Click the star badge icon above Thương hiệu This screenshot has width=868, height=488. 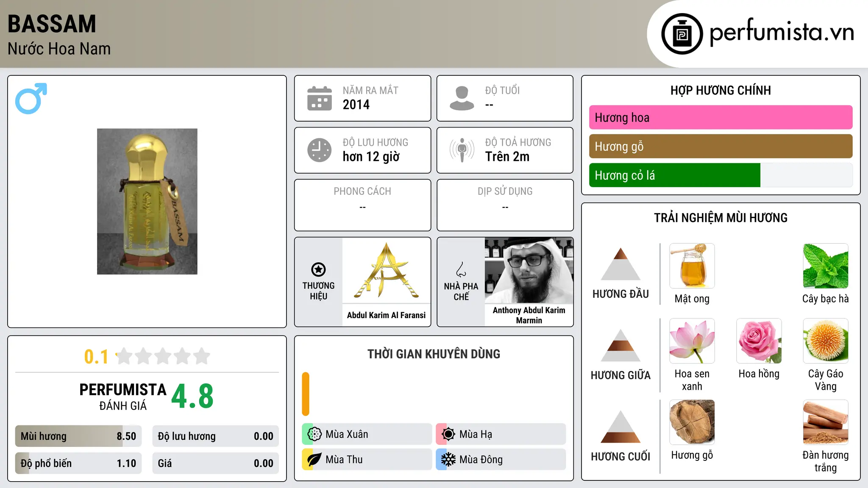pyautogui.click(x=318, y=269)
